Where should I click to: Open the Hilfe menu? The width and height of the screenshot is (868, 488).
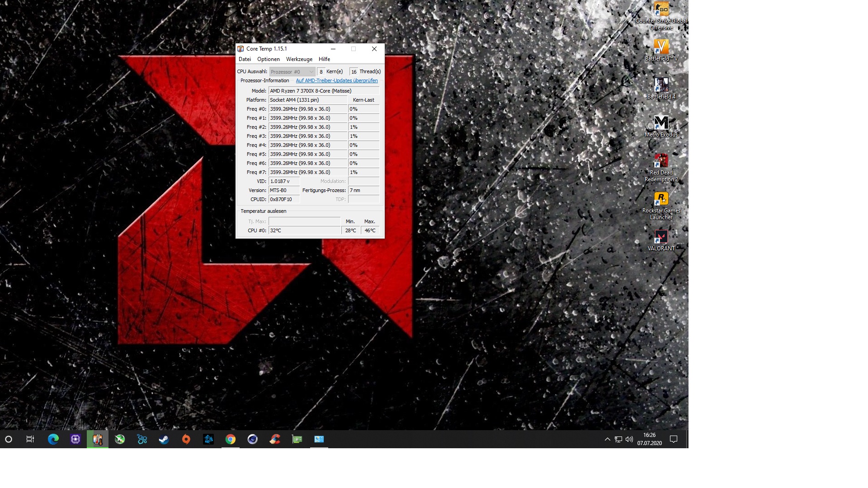[x=324, y=59]
